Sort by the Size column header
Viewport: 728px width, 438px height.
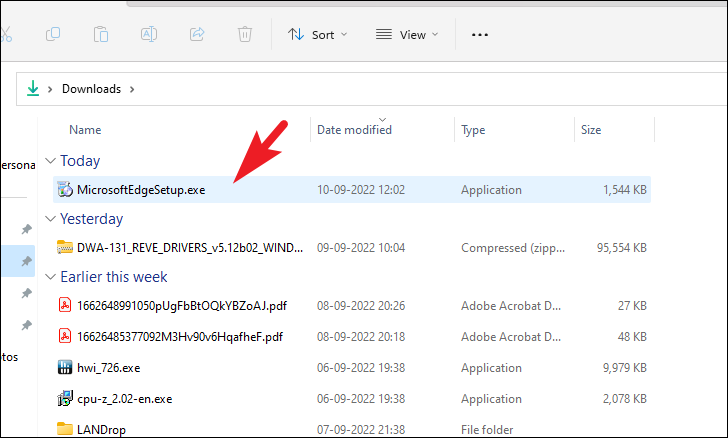tap(591, 130)
